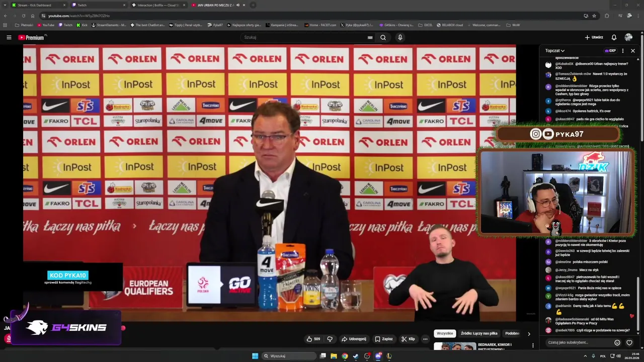Open a new browser tab
644x362 pixels.
coord(253,5)
